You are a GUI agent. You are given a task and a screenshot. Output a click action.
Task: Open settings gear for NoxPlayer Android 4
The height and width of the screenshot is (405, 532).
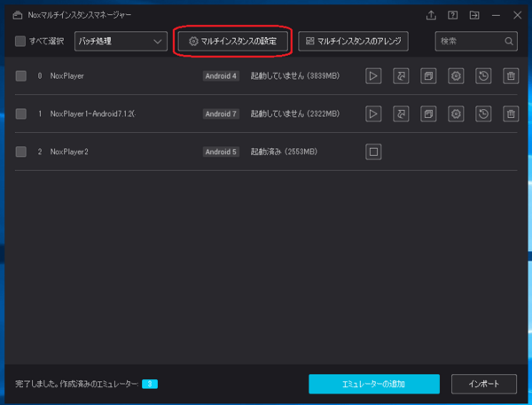(x=456, y=76)
